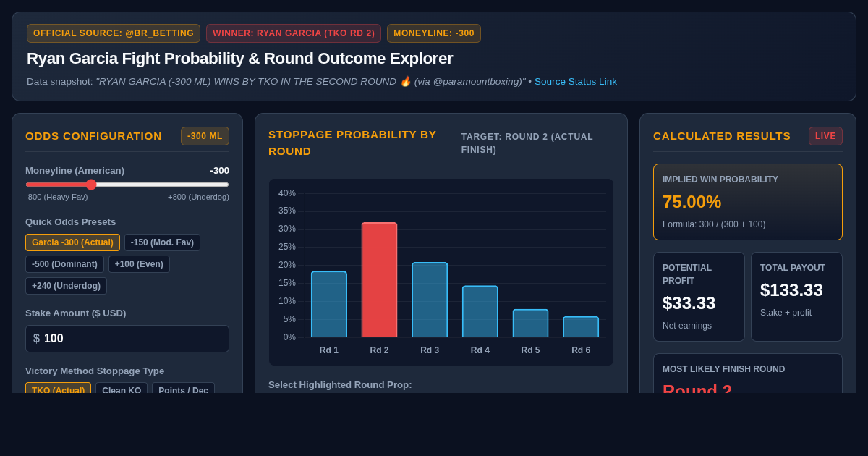The image size is (868, 456).
Task: Click the -300 ML badge
Action: click(x=205, y=136)
